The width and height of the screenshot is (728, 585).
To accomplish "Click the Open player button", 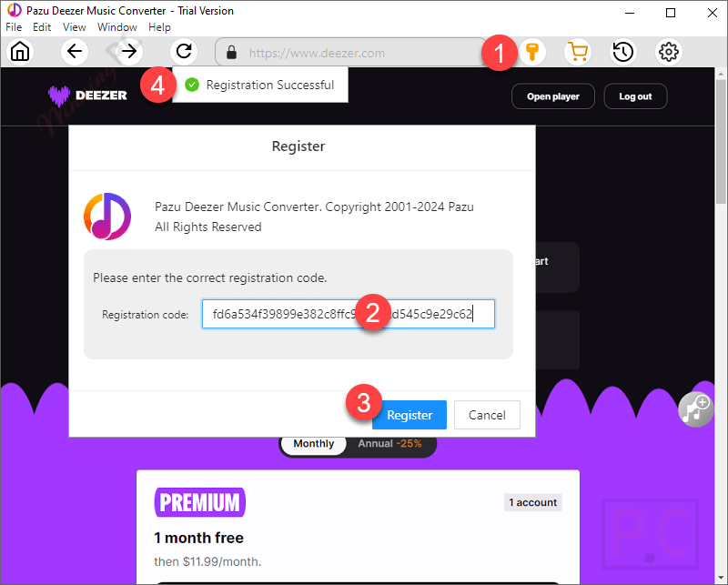I will pos(553,96).
